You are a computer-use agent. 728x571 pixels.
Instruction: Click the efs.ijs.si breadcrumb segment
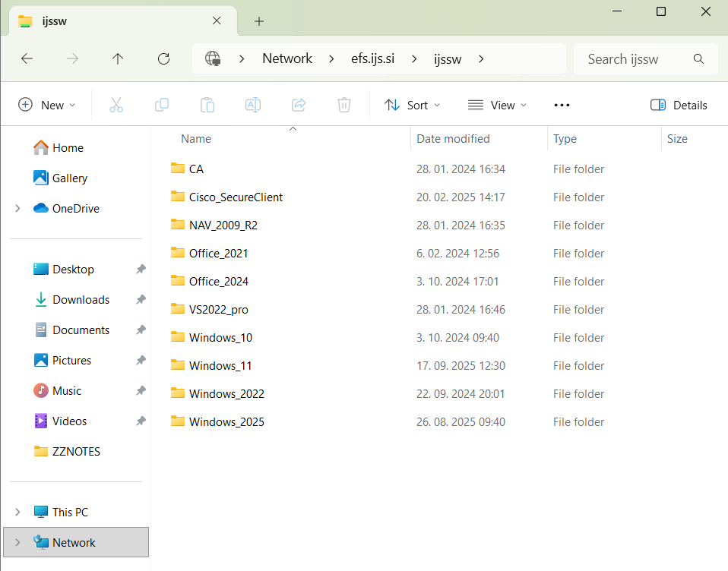372,59
